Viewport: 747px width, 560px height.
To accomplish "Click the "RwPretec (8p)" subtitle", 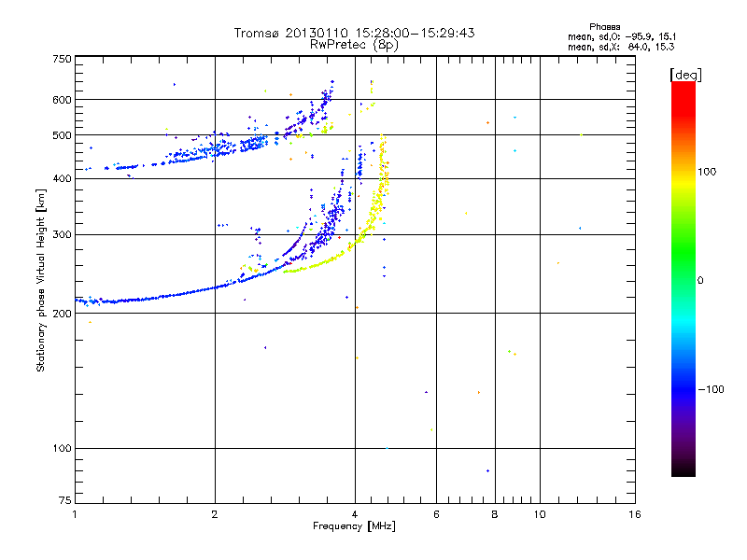I will point(354,45).
